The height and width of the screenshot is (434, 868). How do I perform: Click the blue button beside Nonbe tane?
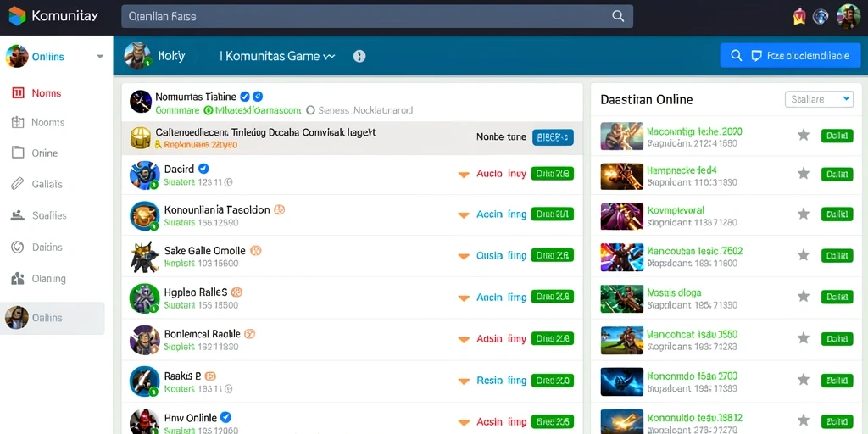click(553, 137)
